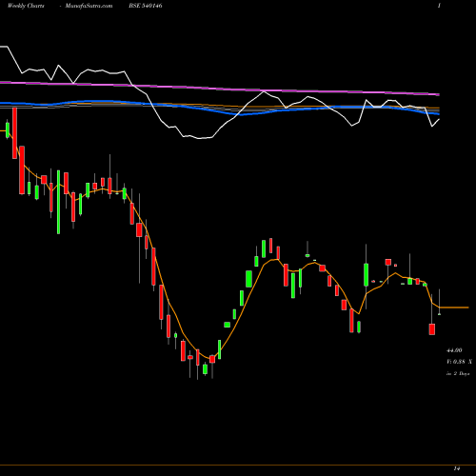Click the 'V: 0.38 X' volume text
The height and width of the screenshot is (476, 476).
tap(459, 362)
